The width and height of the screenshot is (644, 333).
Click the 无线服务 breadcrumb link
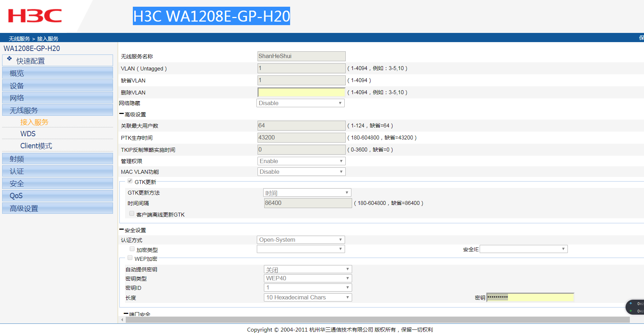click(19, 39)
